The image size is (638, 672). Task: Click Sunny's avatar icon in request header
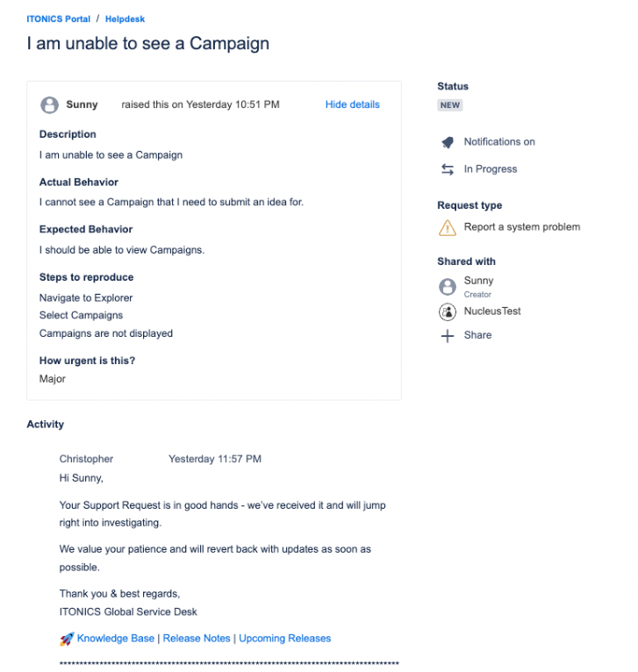pos(50,105)
